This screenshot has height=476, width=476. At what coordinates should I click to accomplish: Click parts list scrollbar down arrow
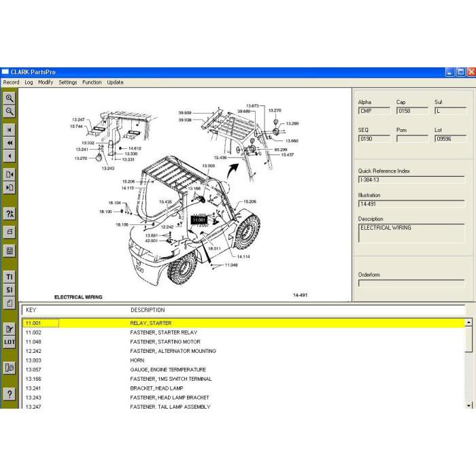tap(469, 405)
